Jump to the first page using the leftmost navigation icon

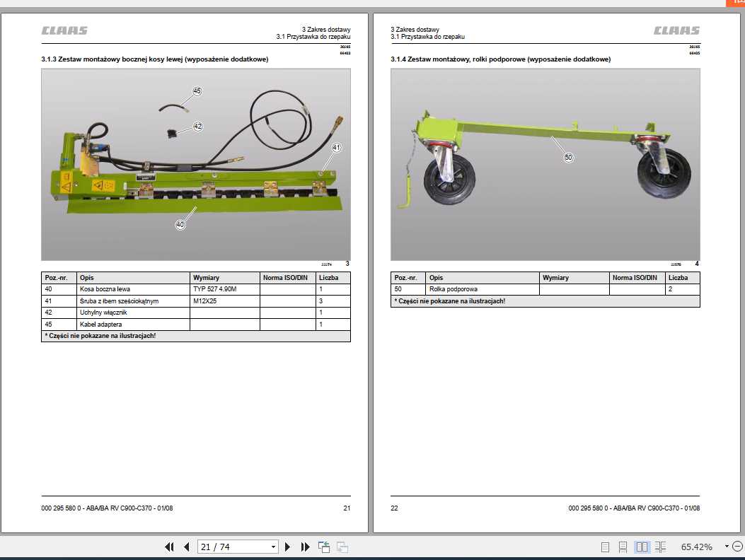point(169,547)
